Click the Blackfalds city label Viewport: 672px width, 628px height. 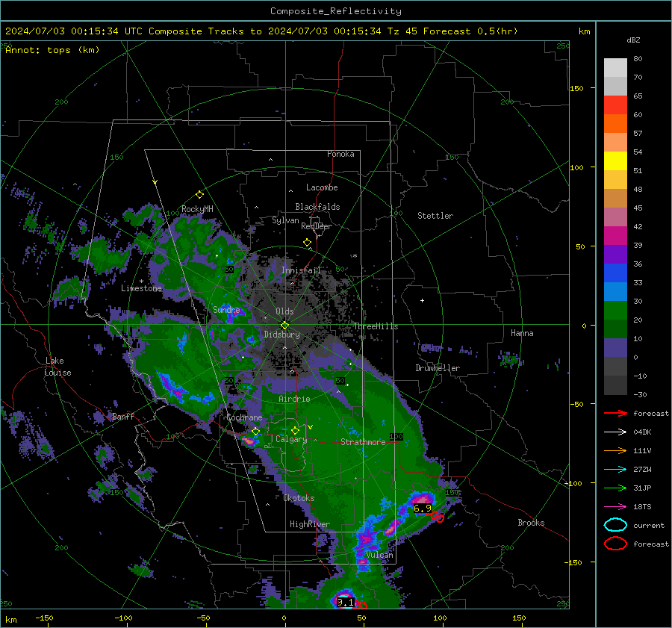point(317,207)
